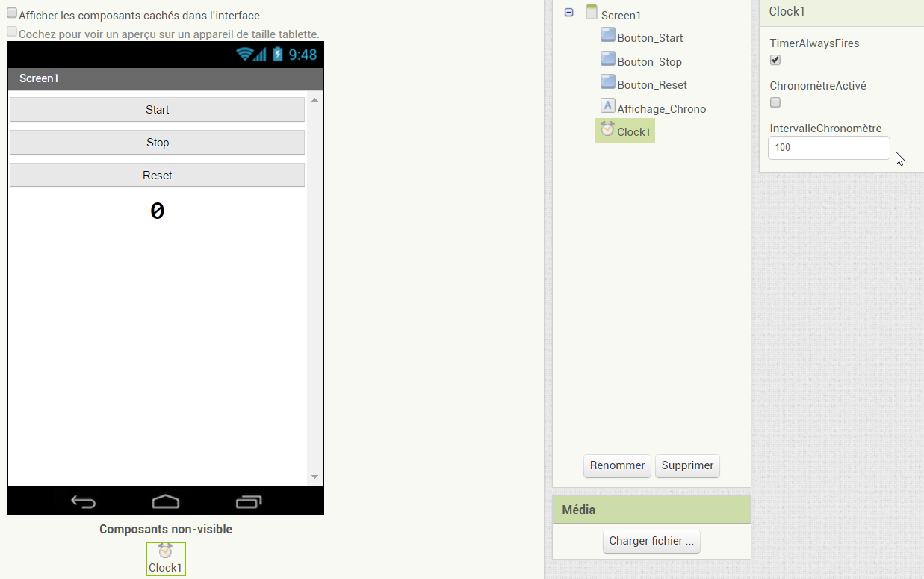Viewport: 924px width, 579px height.
Task: Click the Screen1 icon in the tree
Action: (592, 13)
